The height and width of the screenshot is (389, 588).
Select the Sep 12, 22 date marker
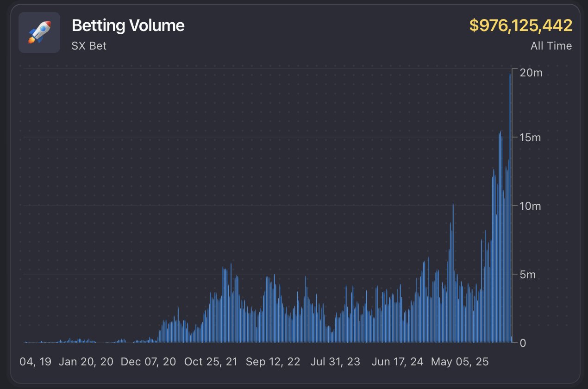[273, 362]
